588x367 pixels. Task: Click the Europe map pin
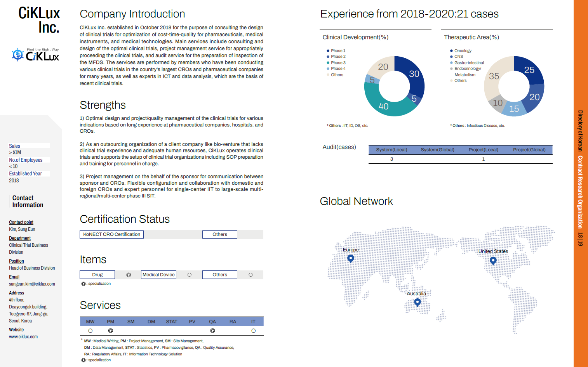[351, 259]
